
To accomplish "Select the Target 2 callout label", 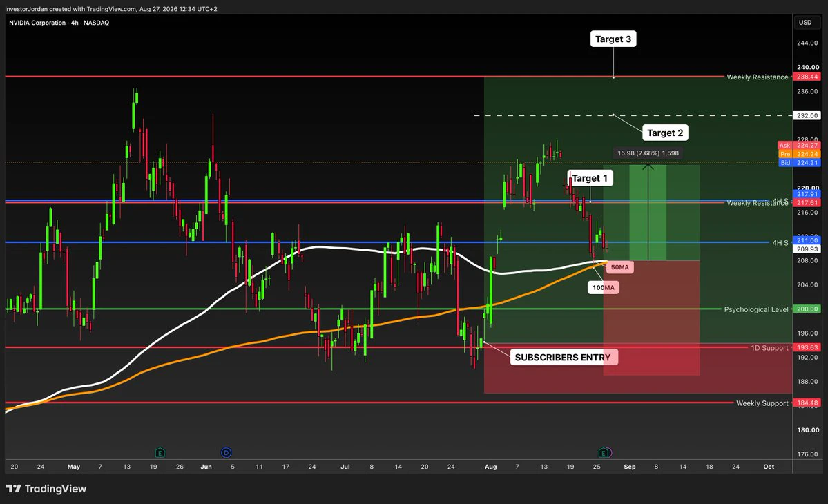I will point(665,133).
